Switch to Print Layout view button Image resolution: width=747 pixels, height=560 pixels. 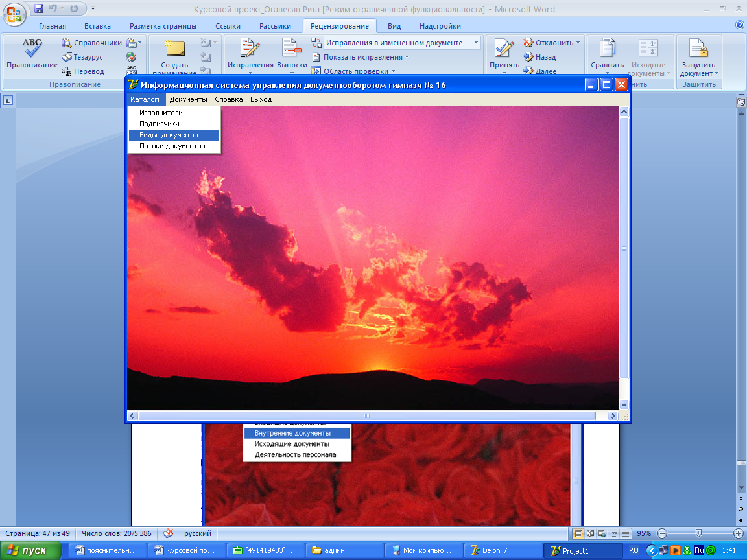(x=578, y=534)
